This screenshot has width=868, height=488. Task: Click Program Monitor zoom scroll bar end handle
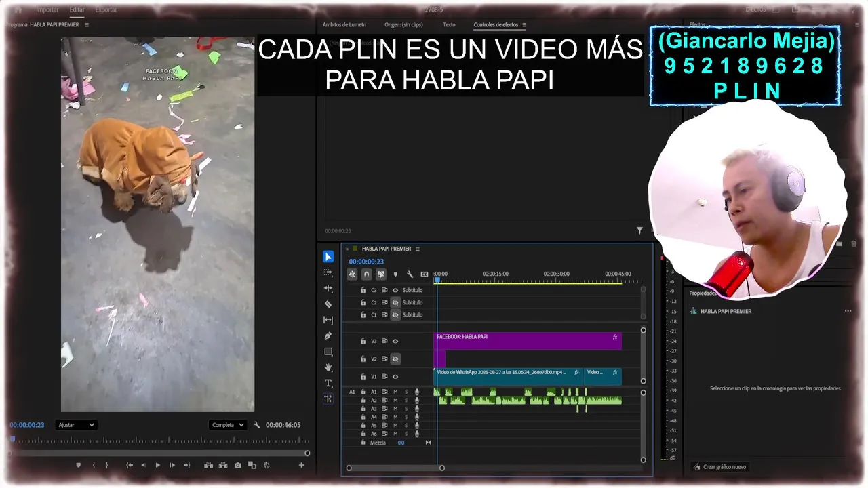point(307,453)
